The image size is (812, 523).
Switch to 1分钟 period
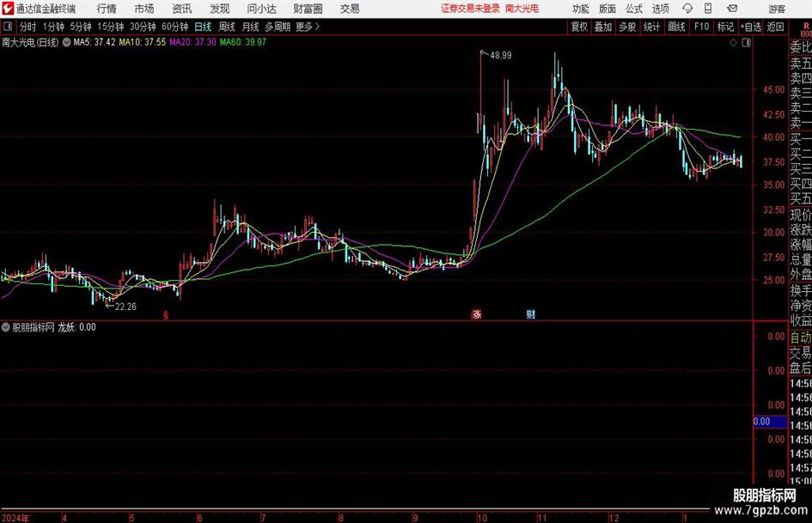52,27
